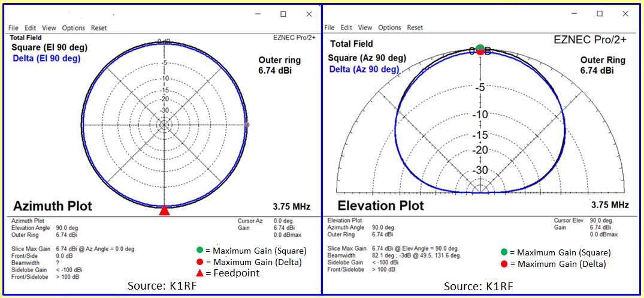Open File menu in the Azimuth Plot window

(x=13, y=28)
